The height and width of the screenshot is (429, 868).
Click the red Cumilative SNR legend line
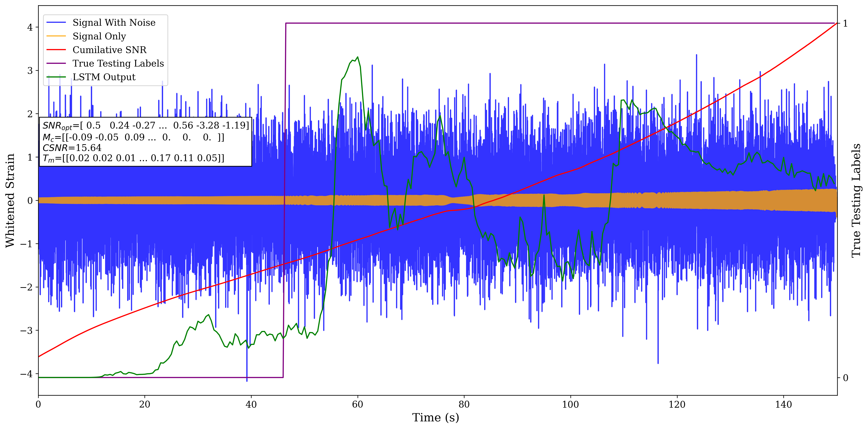pos(56,50)
